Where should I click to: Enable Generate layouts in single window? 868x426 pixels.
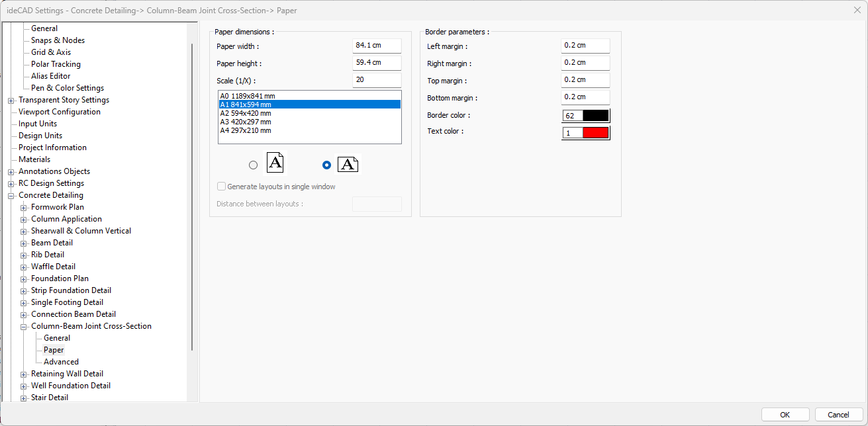222,187
